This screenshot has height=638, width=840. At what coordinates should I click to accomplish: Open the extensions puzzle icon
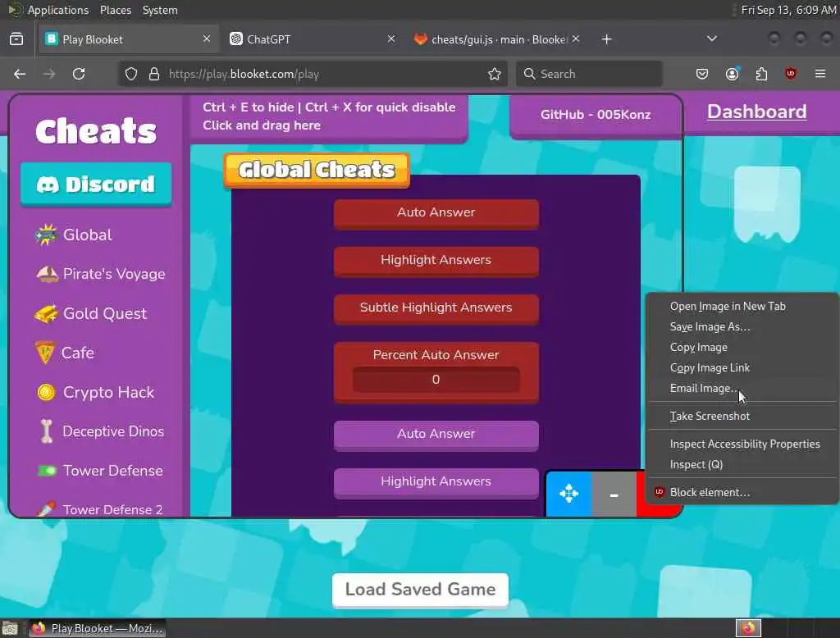coord(761,74)
